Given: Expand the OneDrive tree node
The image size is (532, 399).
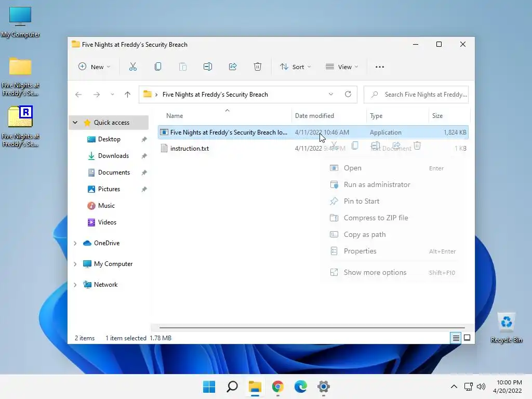Looking at the screenshot, I should click(75, 243).
